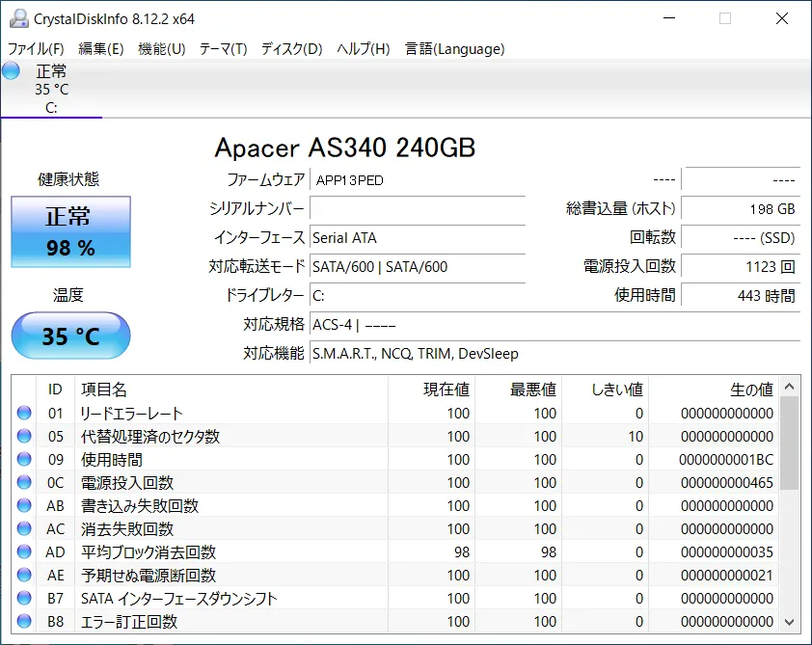Open the ヘルプ(H) menu
Image resolution: width=812 pixels, height=645 pixels.
tap(363, 48)
